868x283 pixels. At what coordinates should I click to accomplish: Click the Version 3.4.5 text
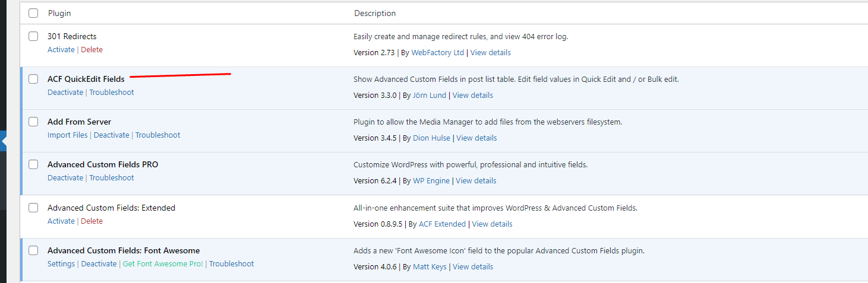375,138
